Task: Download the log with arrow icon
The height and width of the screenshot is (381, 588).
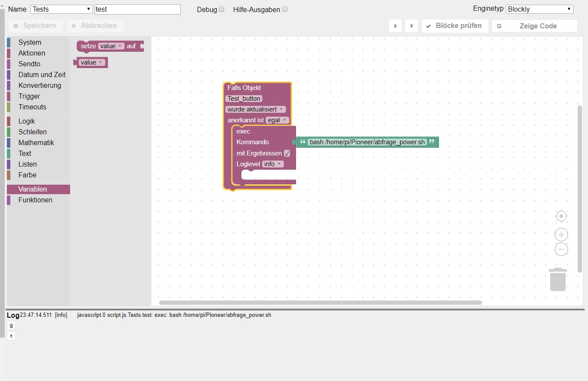Action: [11, 336]
